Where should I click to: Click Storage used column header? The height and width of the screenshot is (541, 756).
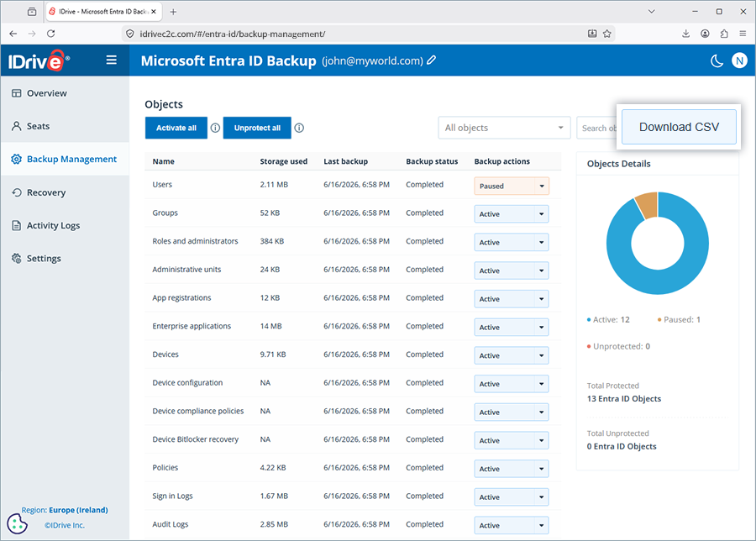[x=284, y=161]
